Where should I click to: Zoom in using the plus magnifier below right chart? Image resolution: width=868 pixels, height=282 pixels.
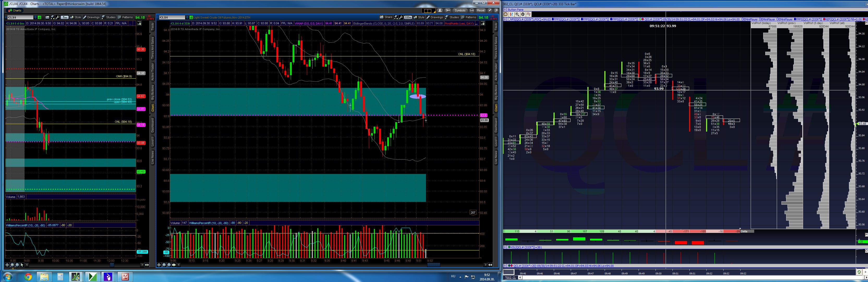pyautogui.click(x=164, y=265)
